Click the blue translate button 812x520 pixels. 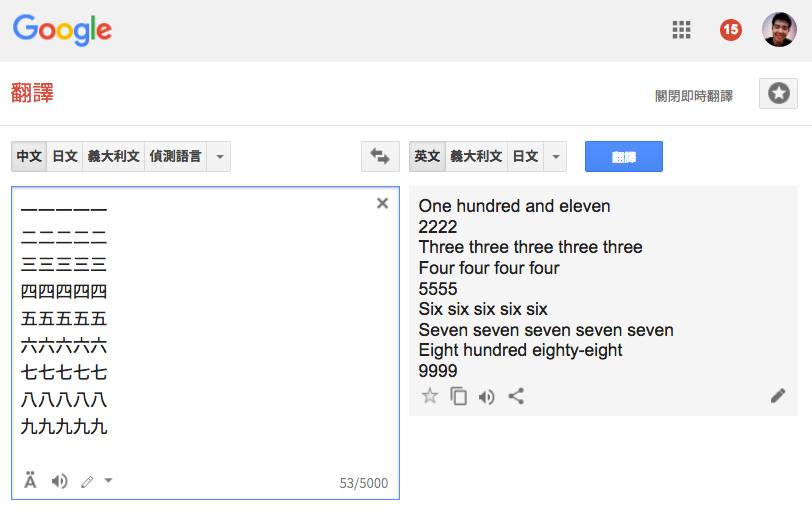(x=624, y=156)
